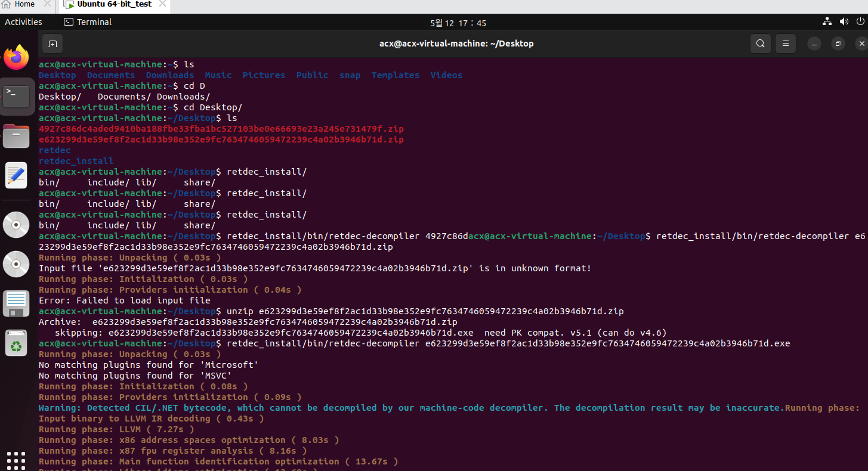
Task: Click "No matching plugins found for 'Microsoft'"
Action: click(x=149, y=365)
